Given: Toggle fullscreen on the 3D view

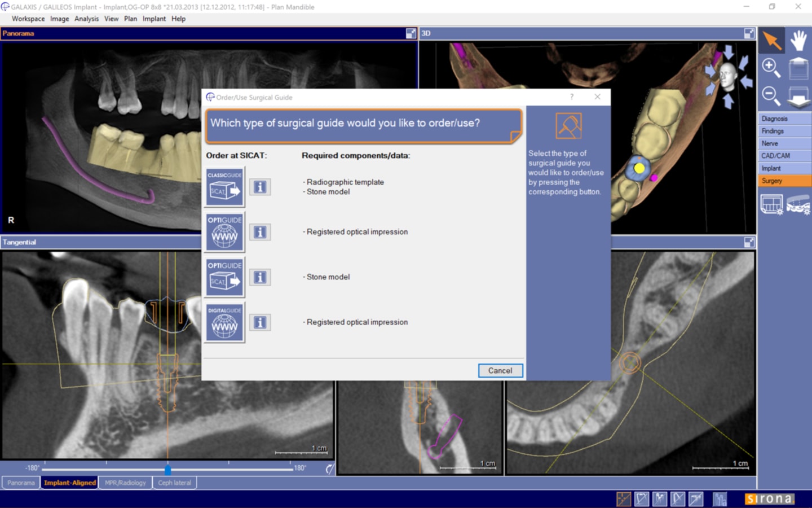Looking at the screenshot, I should point(749,33).
